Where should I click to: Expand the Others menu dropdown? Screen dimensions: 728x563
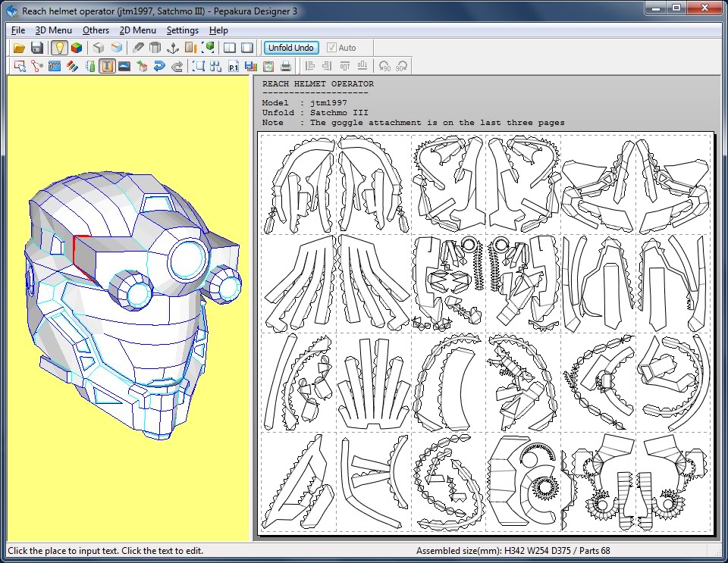[x=96, y=30]
